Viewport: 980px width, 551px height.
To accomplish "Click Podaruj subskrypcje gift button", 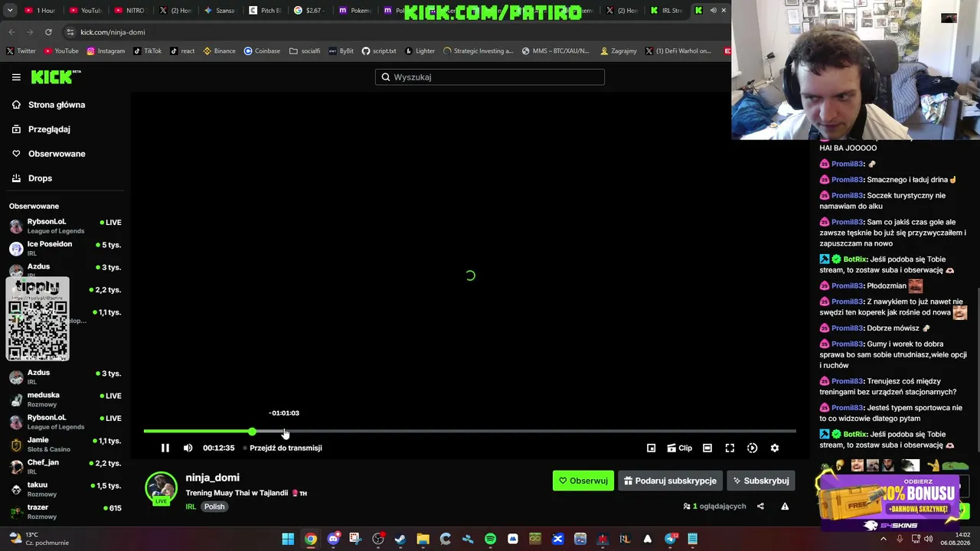I will [670, 481].
